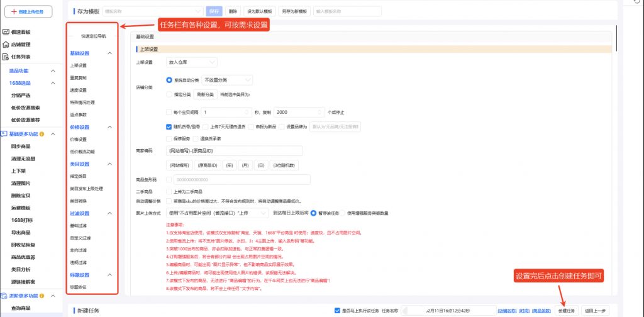The width and height of the screenshot is (644, 317).
Task: Insert the (3位随机数) code tag
Action: [x=284, y=165]
